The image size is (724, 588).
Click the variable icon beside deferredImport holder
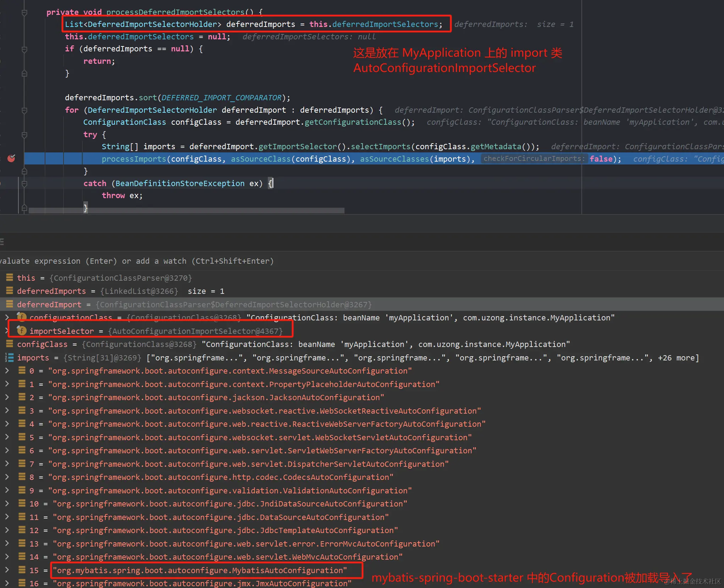(10, 304)
